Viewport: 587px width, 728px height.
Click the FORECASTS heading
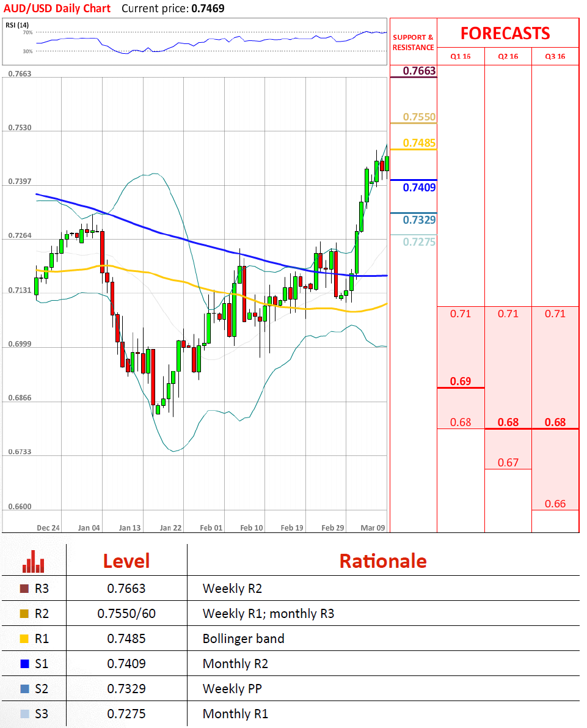[505, 34]
